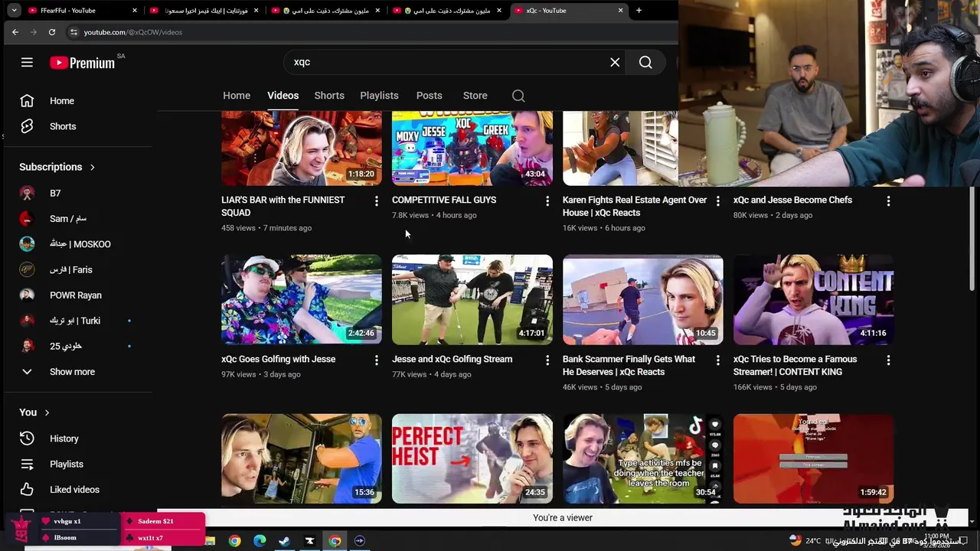The image size is (980, 551).
Task: Click the browser address bar URL
Action: click(132, 32)
